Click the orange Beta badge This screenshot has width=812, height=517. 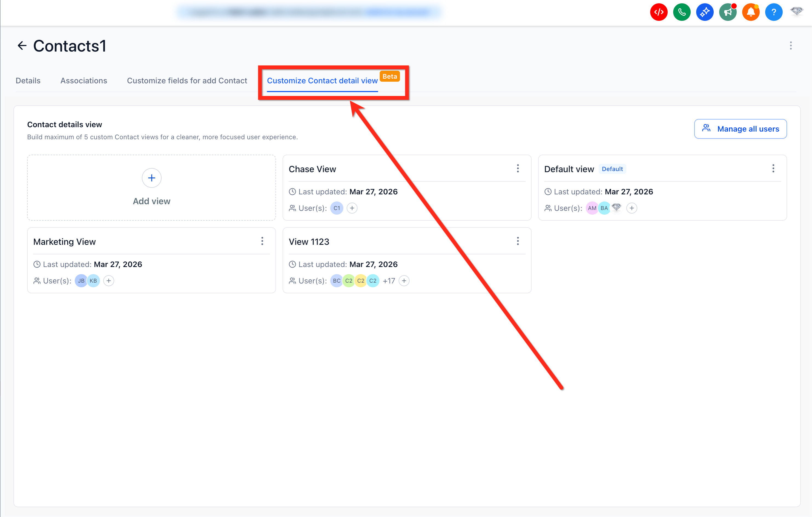click(389, 76)
